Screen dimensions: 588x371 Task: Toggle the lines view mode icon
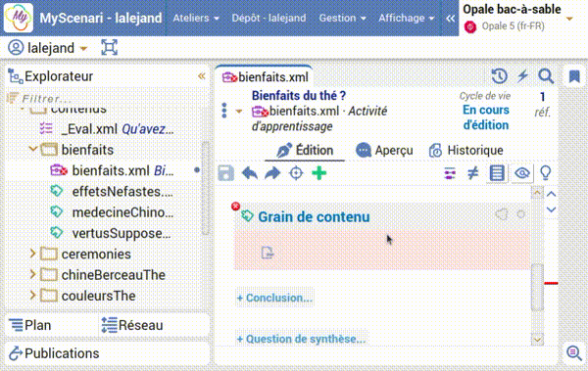(x=497, y=173)
